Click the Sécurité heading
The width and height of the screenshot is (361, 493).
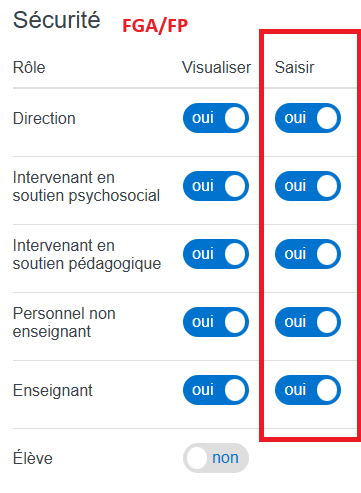pos(56,20)
